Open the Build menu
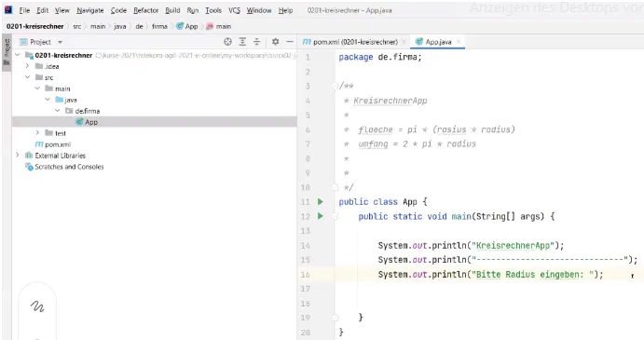The image size is (644, 340). pos(172,10)
